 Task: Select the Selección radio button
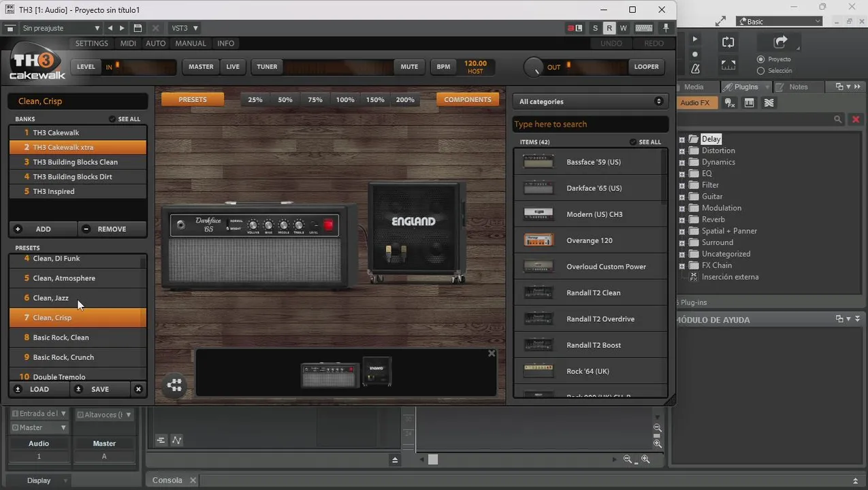tap(761, 71)
